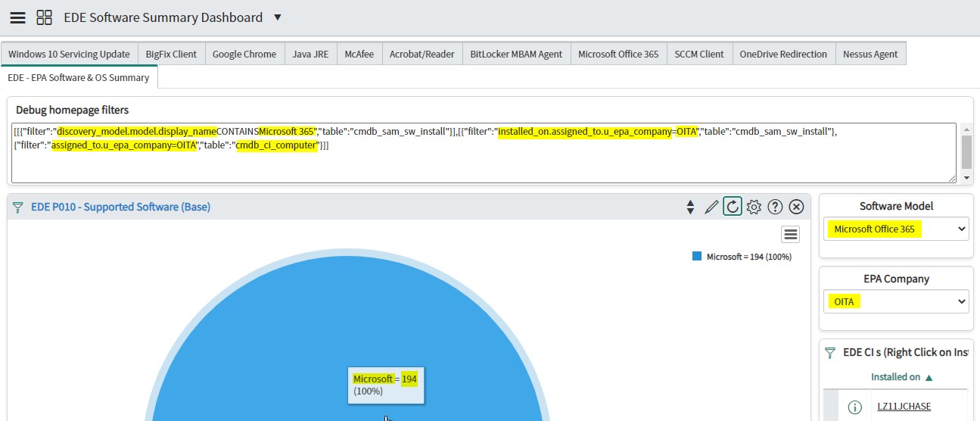Click the info icon beside LZ11JCHASE
Image resolution: width=980 pixels, height=421 pixels.
[855, 407]
